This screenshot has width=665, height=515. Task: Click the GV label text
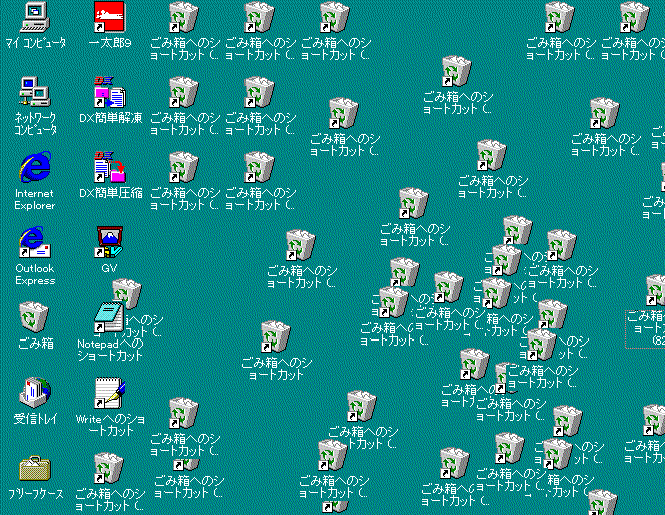point(109,268)
